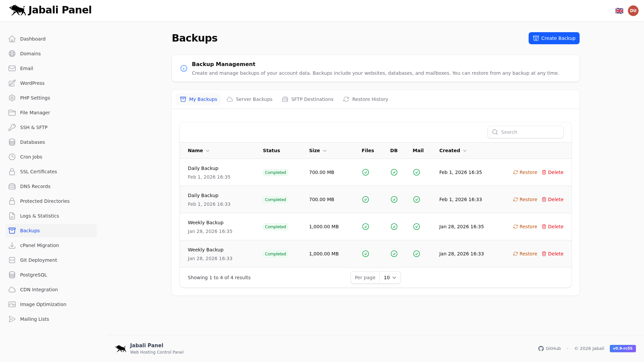
Task: Open the GitHub link in the footer
Action: tap(549, 349)
